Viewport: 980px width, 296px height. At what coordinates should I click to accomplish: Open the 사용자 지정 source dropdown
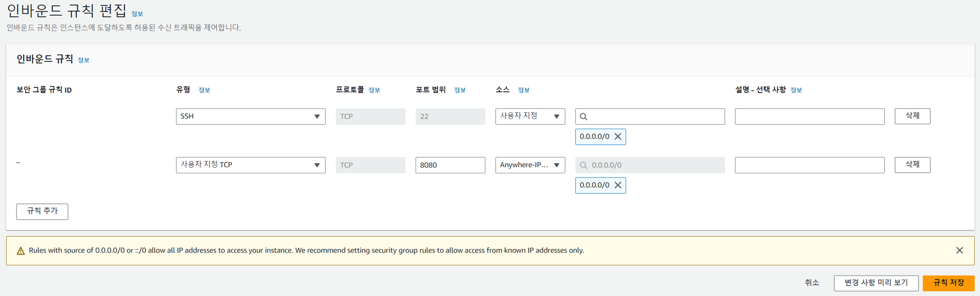pos(530,117)
